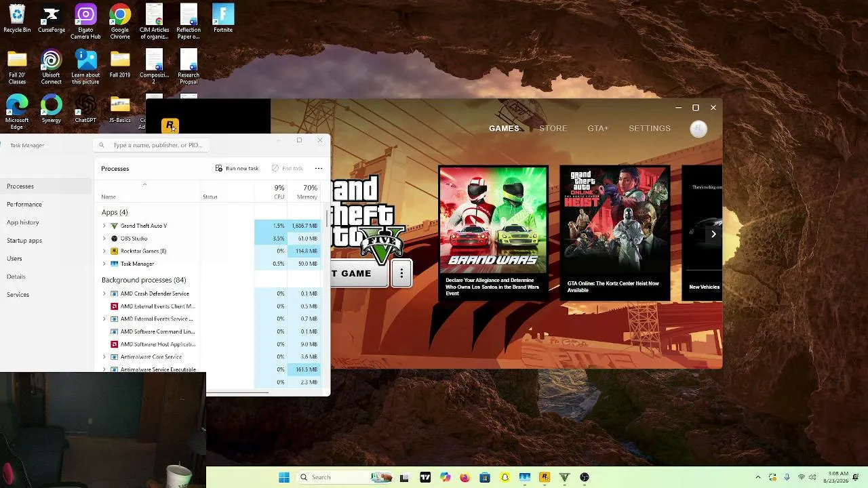
Task: Open the Windows Start menu
Action: pyautogui.click(x=284, y=477)
